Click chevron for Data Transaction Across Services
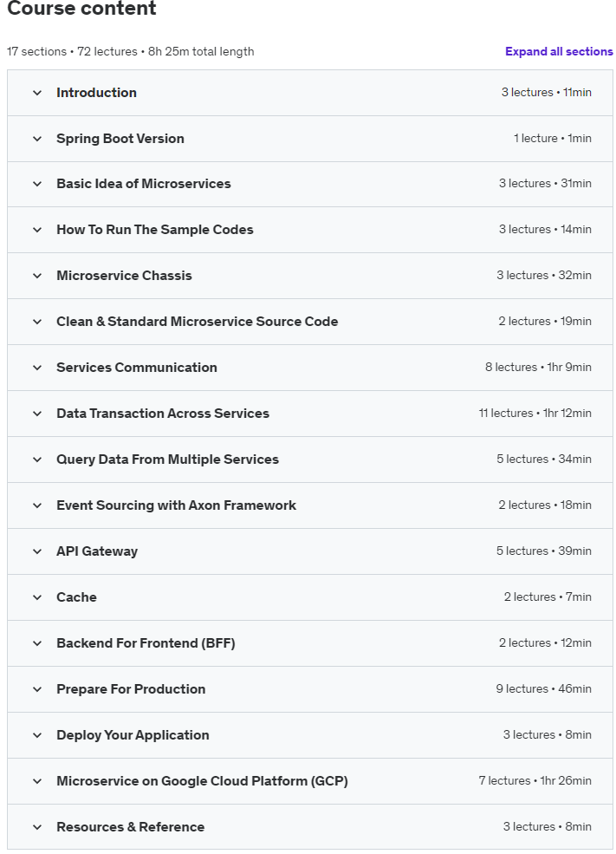 [37, 414]
